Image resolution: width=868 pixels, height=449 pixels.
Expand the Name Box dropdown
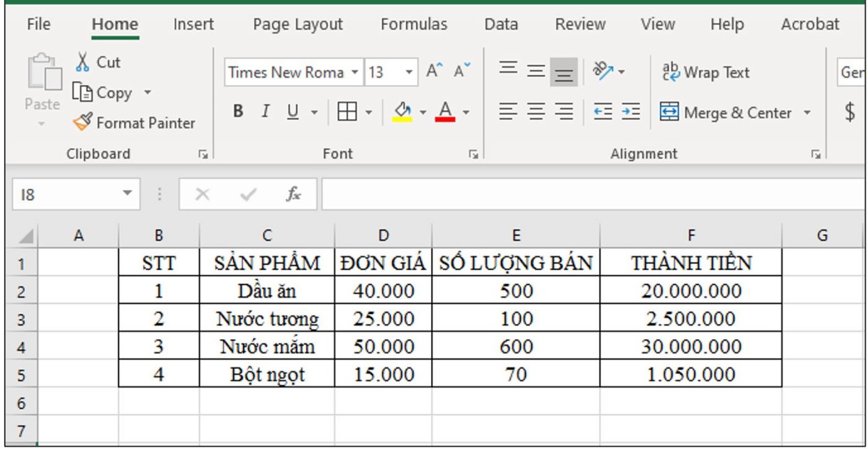128,193
